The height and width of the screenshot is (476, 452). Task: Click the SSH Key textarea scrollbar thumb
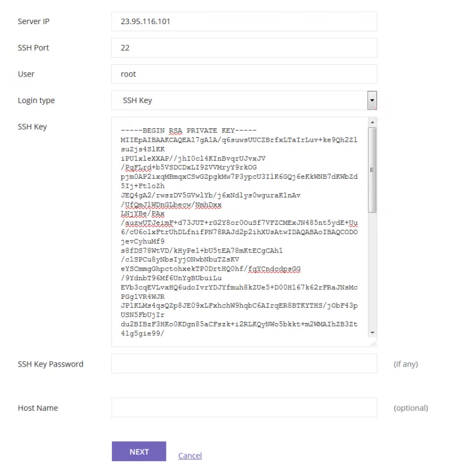click(x=372, y=170)
